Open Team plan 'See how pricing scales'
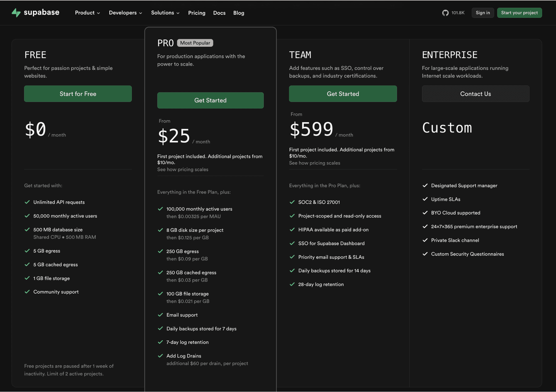 click(x=315, y=163)
